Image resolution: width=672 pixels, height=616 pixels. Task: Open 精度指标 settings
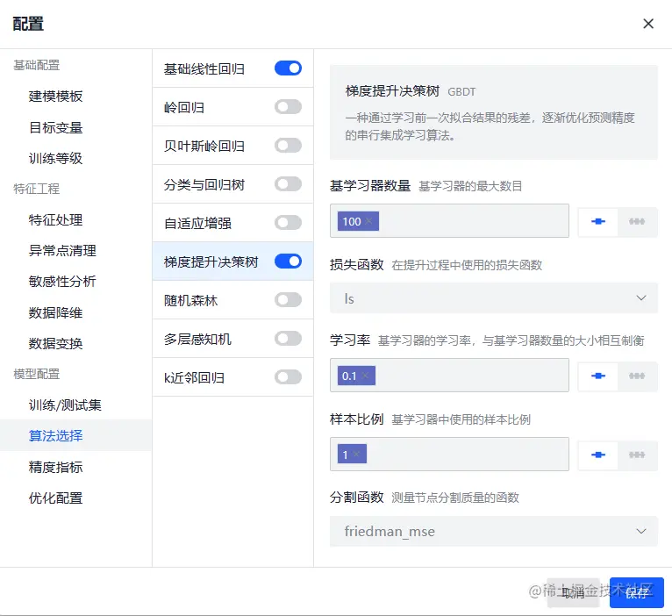(56, 467)
